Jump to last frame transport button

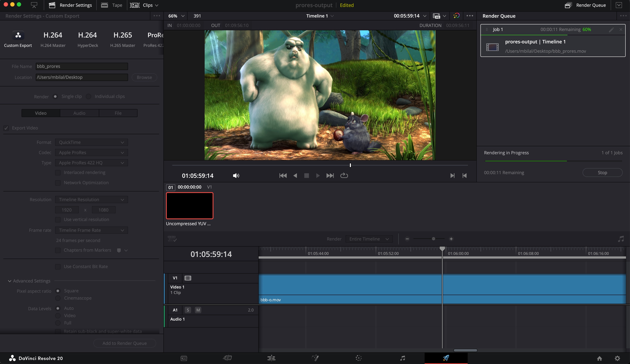pyautogui.click(x=330, y=176)
